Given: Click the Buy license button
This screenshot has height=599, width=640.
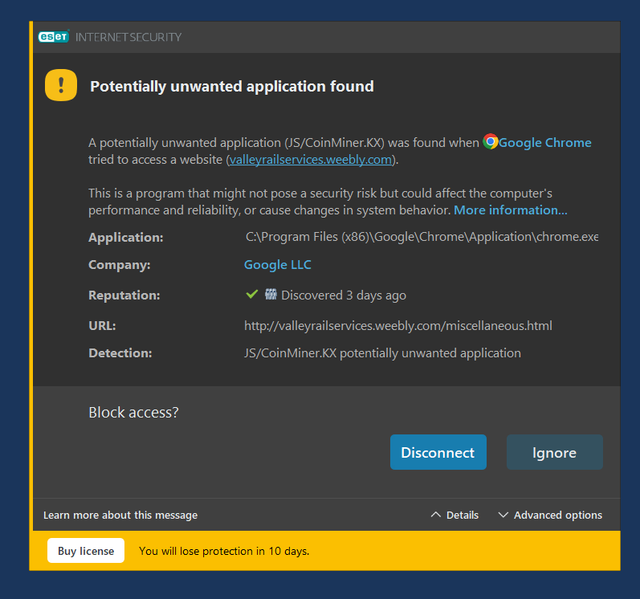Looking at the screenshot, I should [86, 551].
